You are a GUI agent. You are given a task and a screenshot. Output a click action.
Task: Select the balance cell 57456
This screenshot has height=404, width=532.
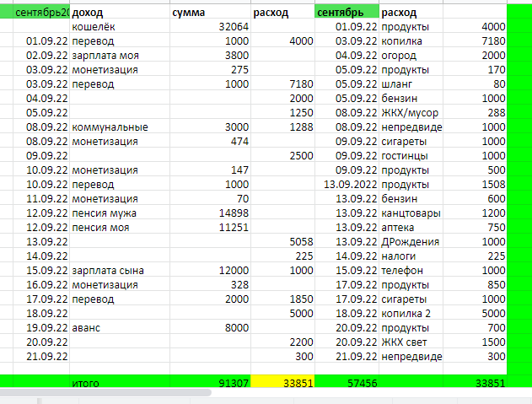pos(347,381)
